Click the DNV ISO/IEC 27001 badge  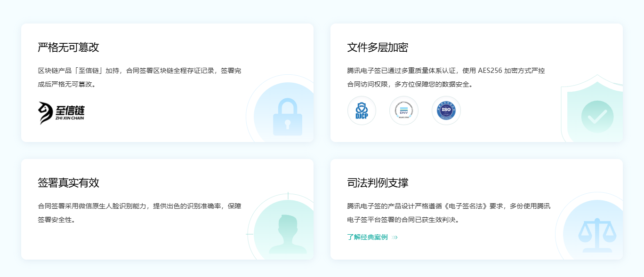click(x=404, y=111)
